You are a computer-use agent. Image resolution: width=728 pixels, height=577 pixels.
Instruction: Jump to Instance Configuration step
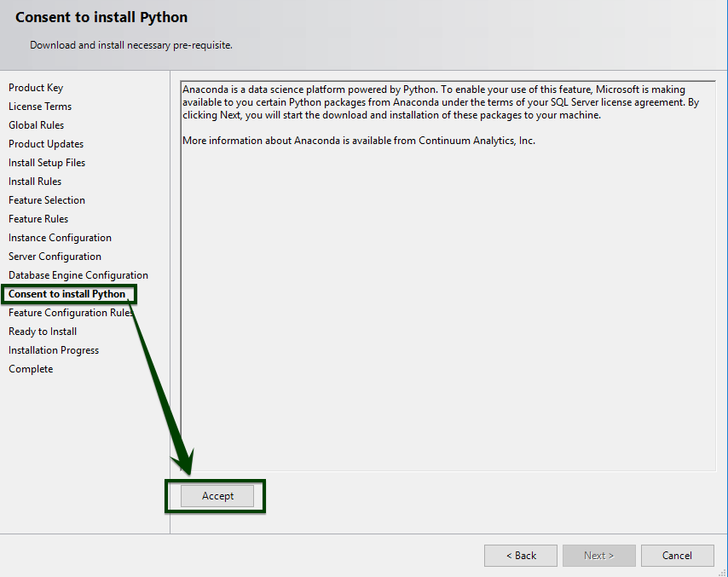pos(60,238)
